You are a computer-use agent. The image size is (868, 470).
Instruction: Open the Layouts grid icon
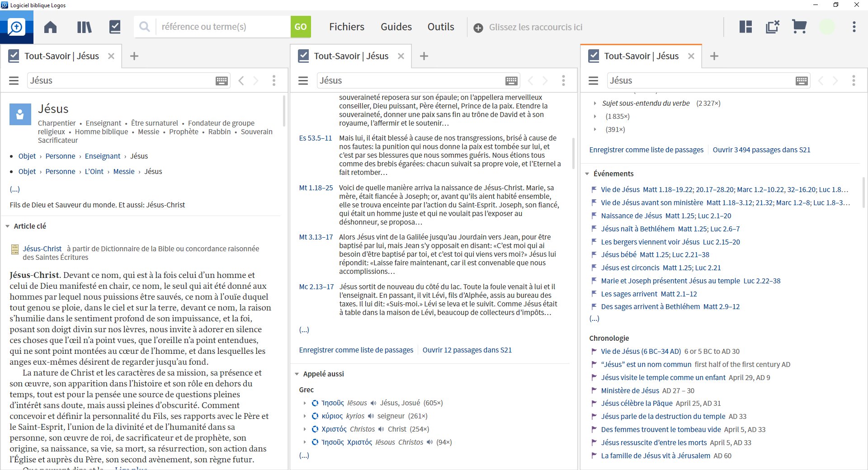pos(745,27)
